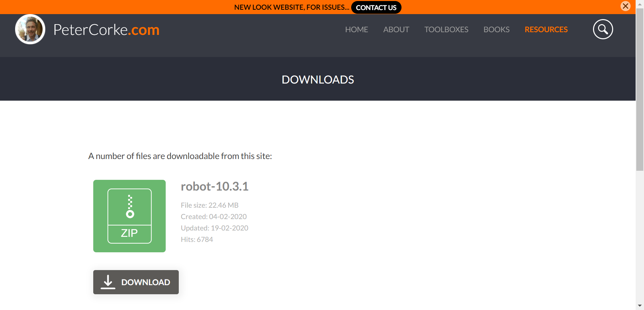The width and height of the screenshot is (644, 310).
Task: Click the CONTACT US button
Action: (x=376, y=7)
